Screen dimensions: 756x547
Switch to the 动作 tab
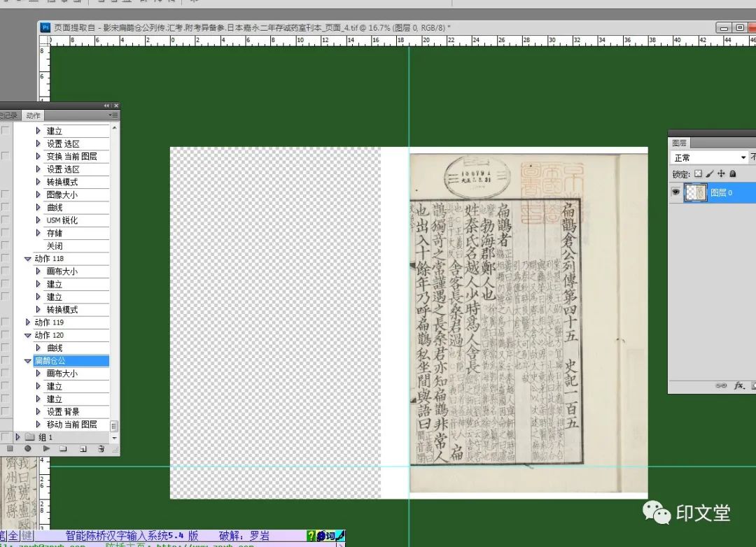(32, 115)
